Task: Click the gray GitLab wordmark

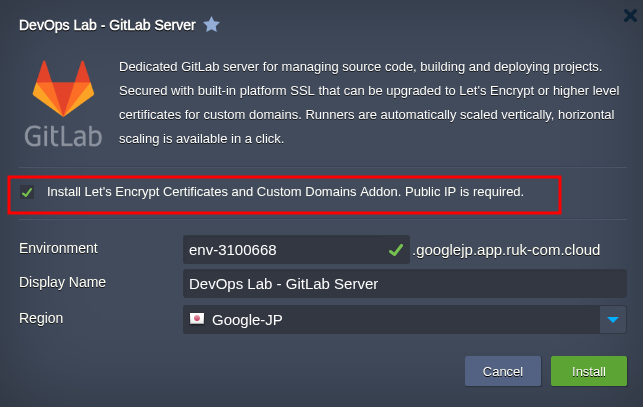Action: pos(63,136)
